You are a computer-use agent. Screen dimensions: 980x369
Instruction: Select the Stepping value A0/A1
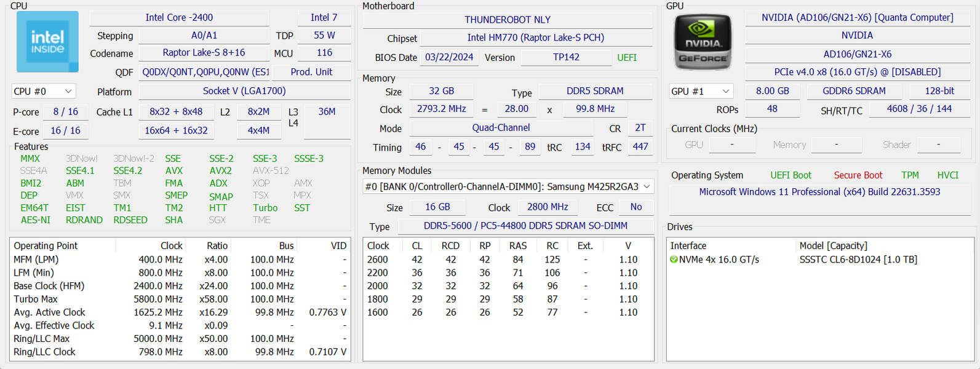click(204, 36)
